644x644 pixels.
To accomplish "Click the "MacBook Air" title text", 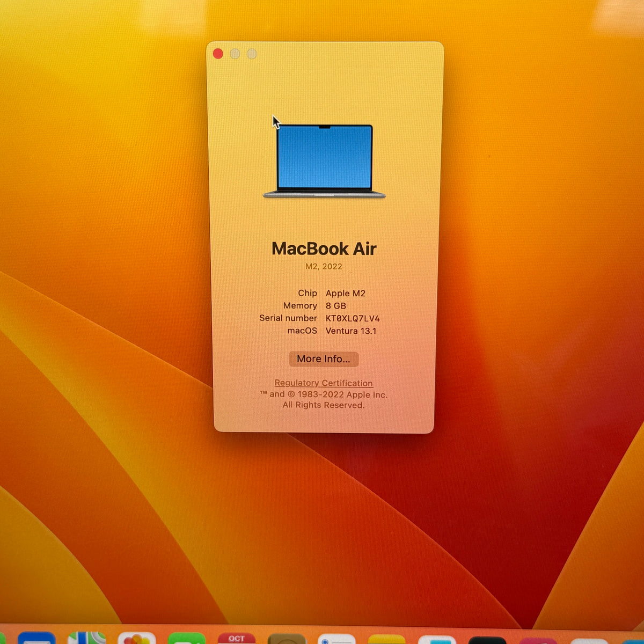I will point(324,248).
